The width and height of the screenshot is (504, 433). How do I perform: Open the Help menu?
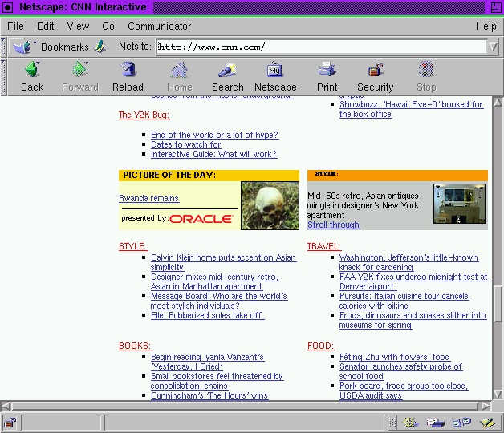(x=486, y=26)
